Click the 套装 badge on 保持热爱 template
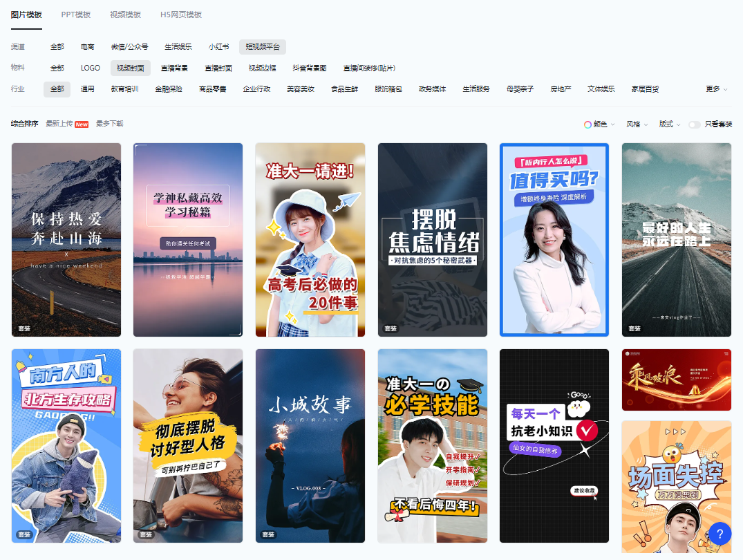The height and width of the screenshot is (560, 743). click(x=24, y=329)
